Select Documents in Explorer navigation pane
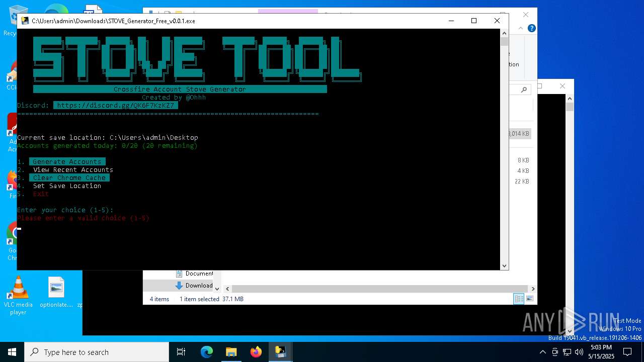 (x=194, y=274)
